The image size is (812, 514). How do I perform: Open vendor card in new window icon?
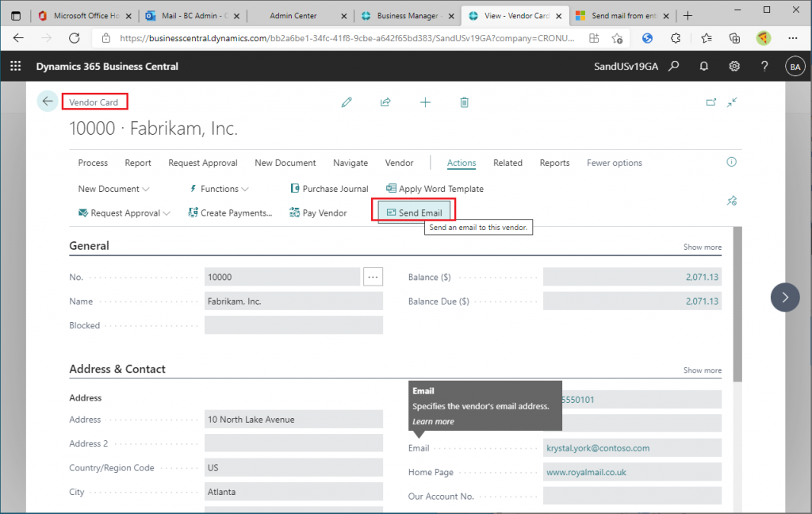pyautogui.click(x=711, y=102)
